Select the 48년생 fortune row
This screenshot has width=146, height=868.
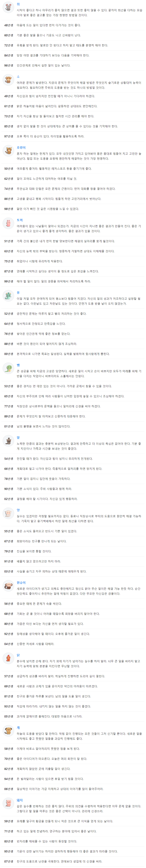[73, 25]
